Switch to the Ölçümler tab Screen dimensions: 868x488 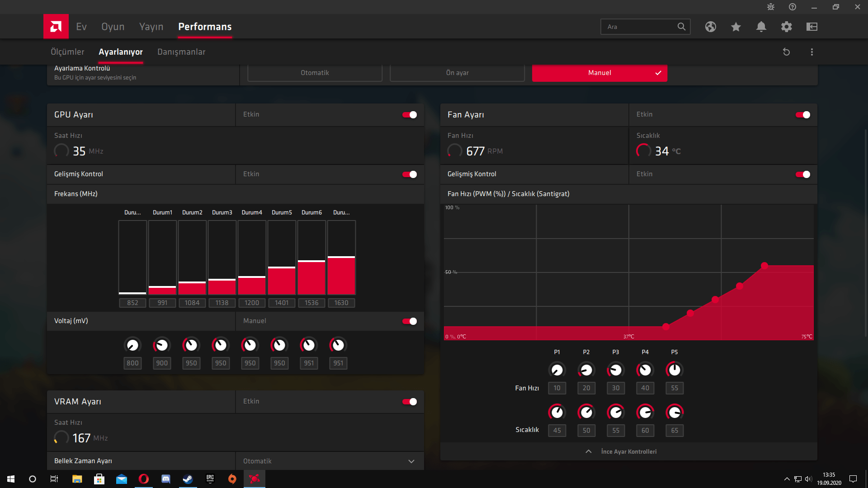67,52
